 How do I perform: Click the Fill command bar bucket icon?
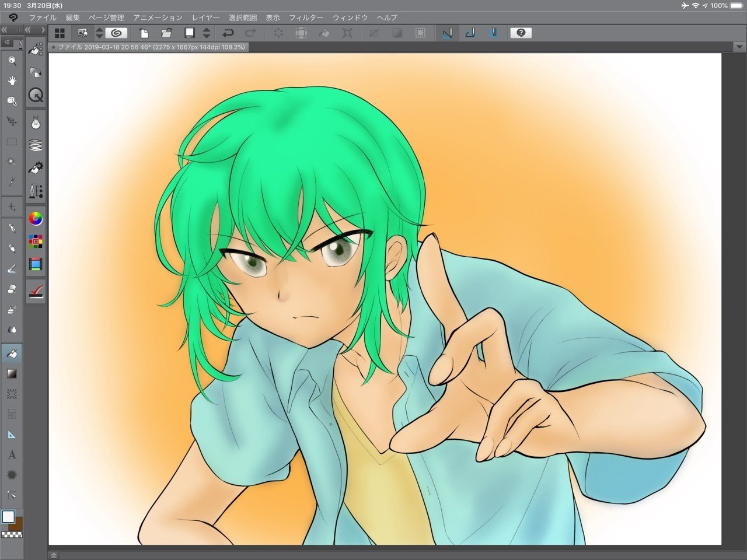pyautogui.click(x=324, y=33)
